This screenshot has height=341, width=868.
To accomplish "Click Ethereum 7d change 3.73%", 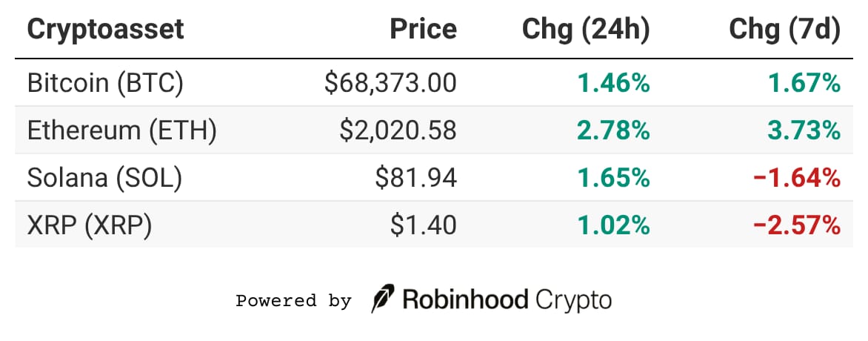I will tap(804, 130).
